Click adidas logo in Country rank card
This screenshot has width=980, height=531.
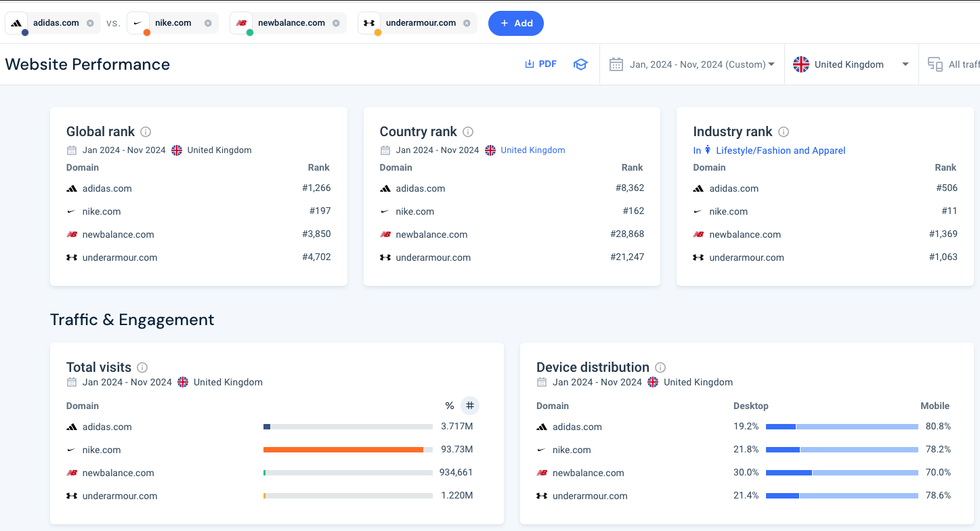point(385,189)
